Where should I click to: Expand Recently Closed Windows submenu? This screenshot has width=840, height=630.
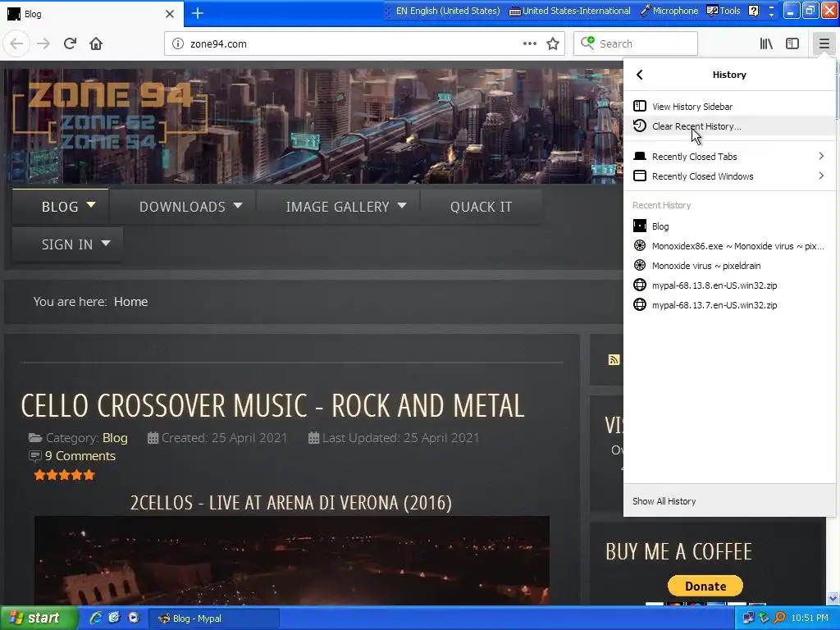coord(729,176)
